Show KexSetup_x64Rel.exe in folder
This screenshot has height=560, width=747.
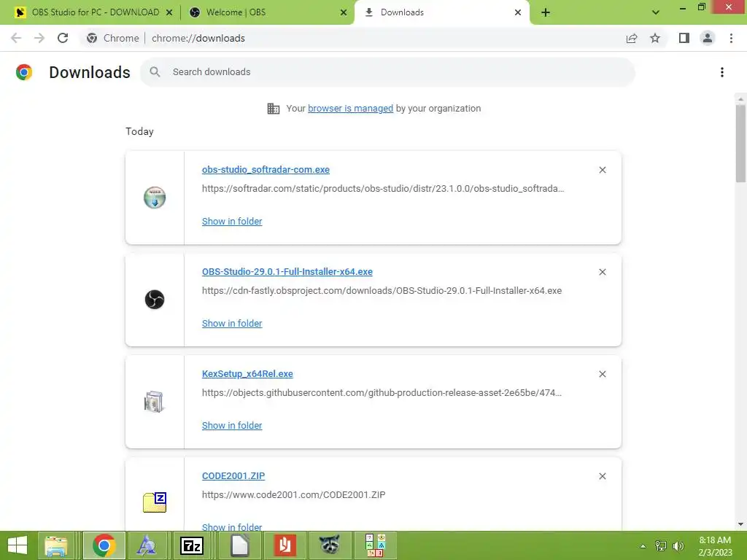pyautogui.click(x=232, y=426)
